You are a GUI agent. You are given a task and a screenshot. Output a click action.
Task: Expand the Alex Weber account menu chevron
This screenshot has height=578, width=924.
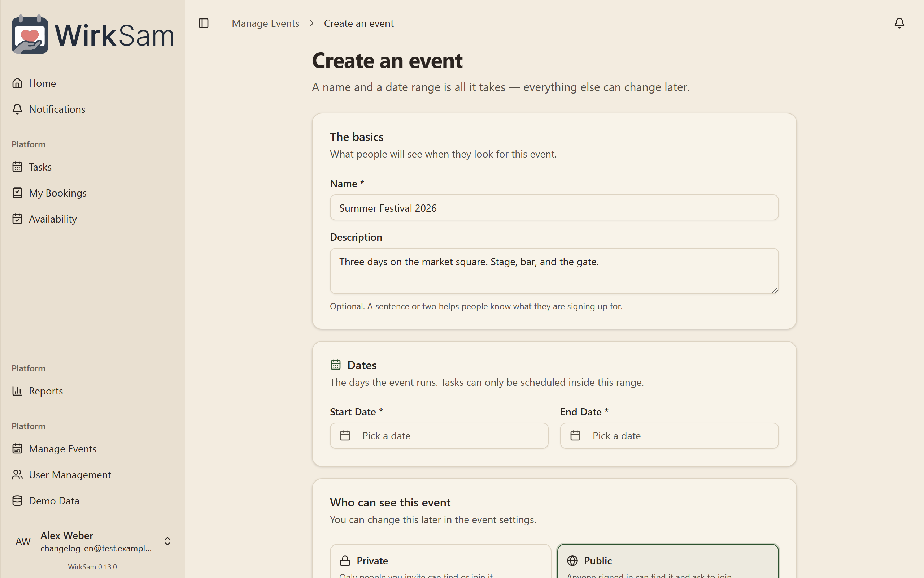point(167,541)
